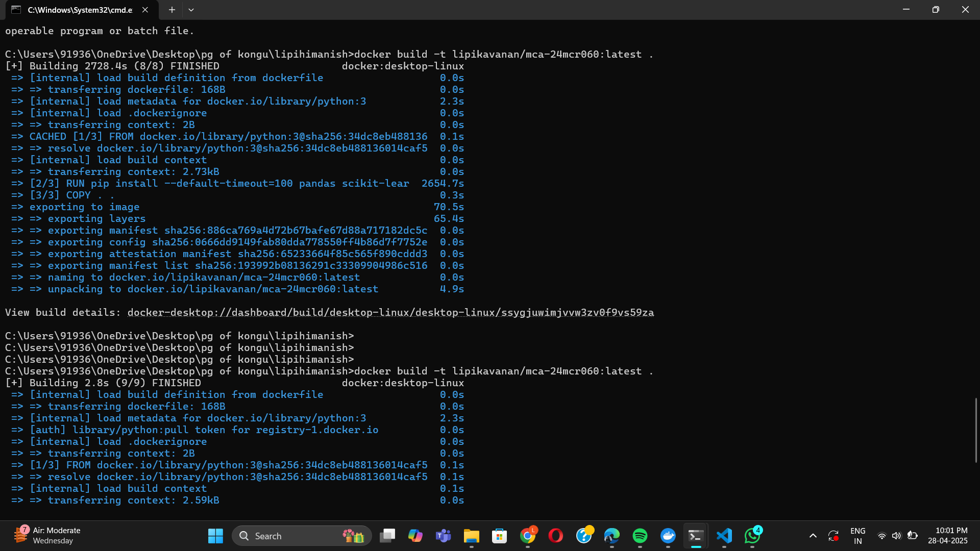Click the exporting layers 65.4s line
The height and width of the screenshot is (551, 980).
click(237, 218)
